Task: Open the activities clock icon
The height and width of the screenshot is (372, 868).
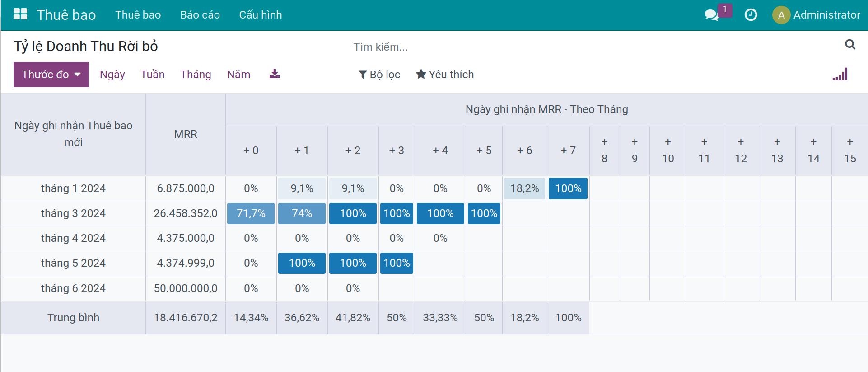Action: tap(751, 15)
